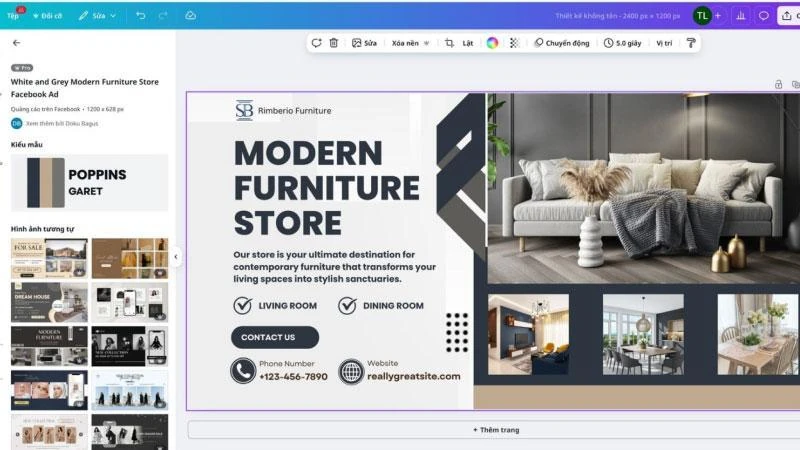The width and height of the screenshot is (800, 450).
Task: Click Thêm trang to add page
Action: (x=496, y=430)
